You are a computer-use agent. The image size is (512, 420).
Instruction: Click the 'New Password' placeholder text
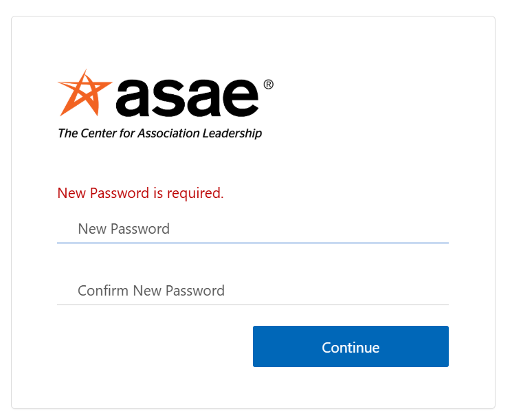[x=124, y=229]
